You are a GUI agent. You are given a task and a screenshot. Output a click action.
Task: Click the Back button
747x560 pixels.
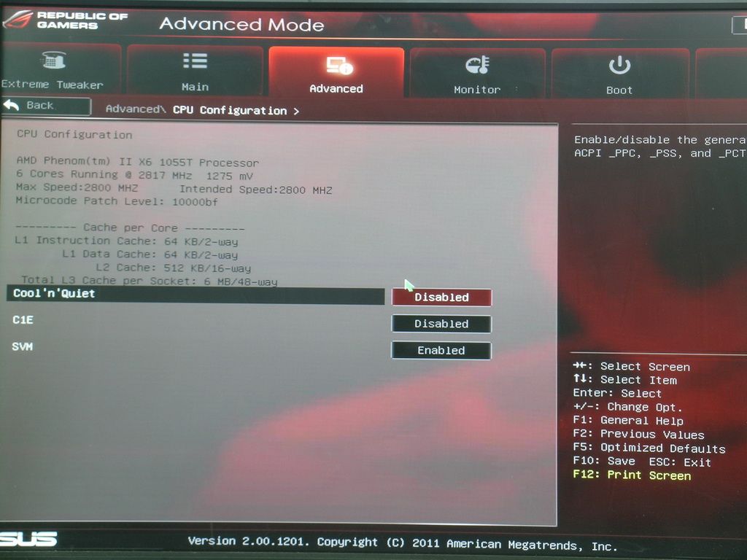pyautogui.click(x=46, y=106)
